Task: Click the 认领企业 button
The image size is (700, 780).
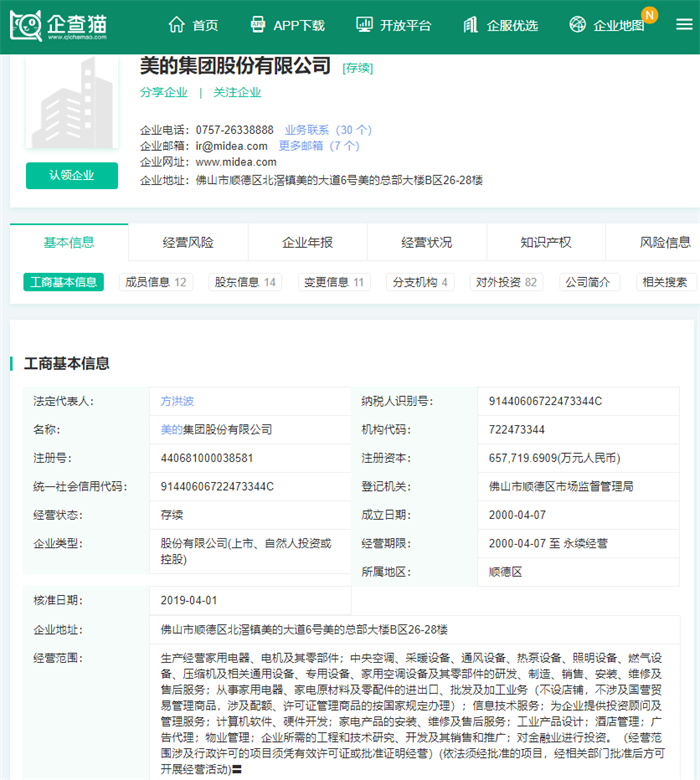Action: 72,176
